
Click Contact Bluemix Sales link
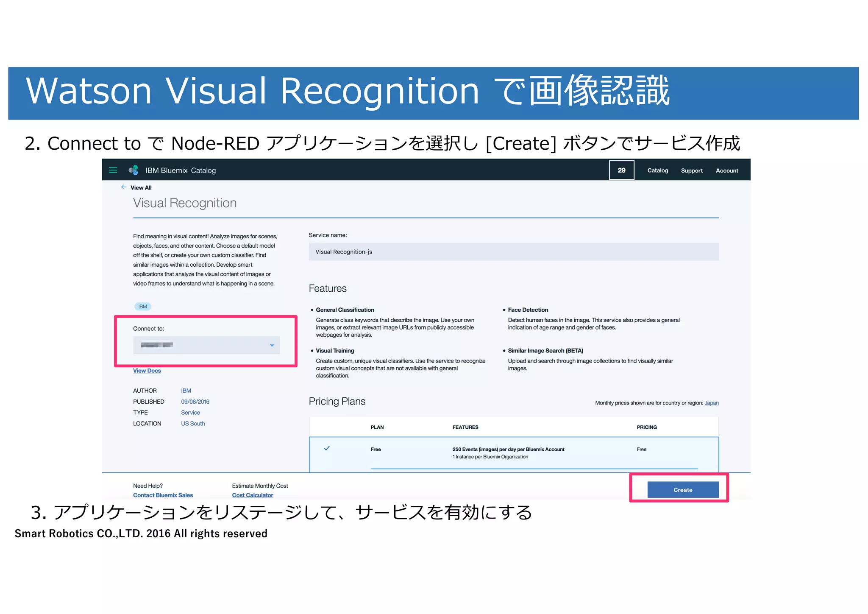(163, 495)
